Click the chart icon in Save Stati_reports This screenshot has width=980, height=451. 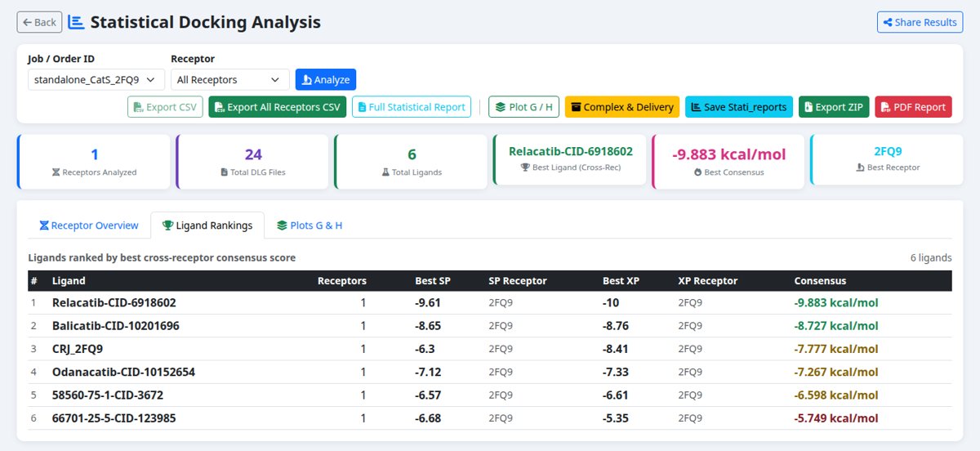tap(696, 107)
